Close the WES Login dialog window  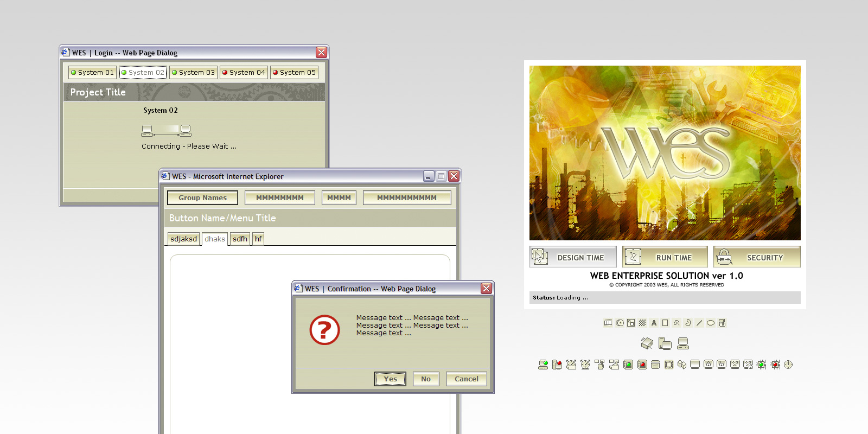(x=321, y=53)
